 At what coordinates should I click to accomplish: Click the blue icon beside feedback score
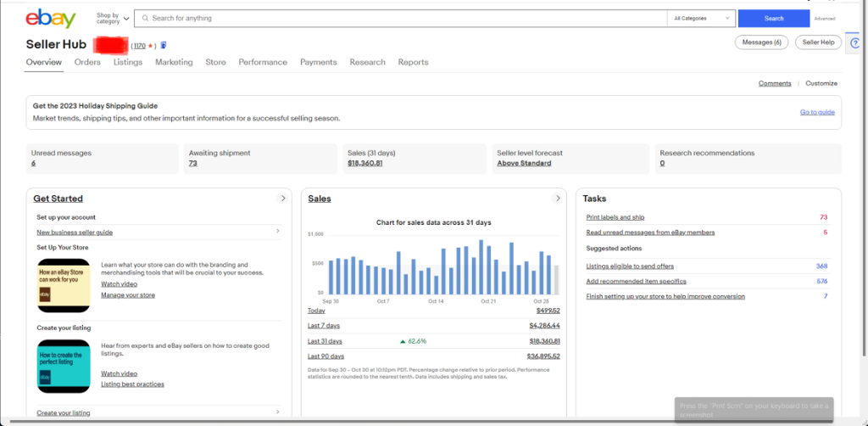pyautogui.click(x=164, y=45)
